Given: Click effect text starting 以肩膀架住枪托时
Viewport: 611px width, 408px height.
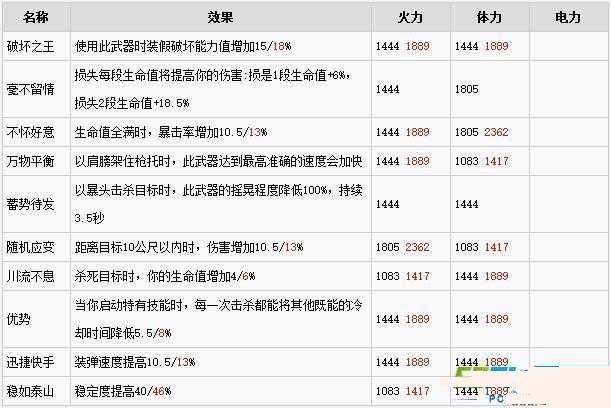Looking at the screenshot, I should pos(219,161).
